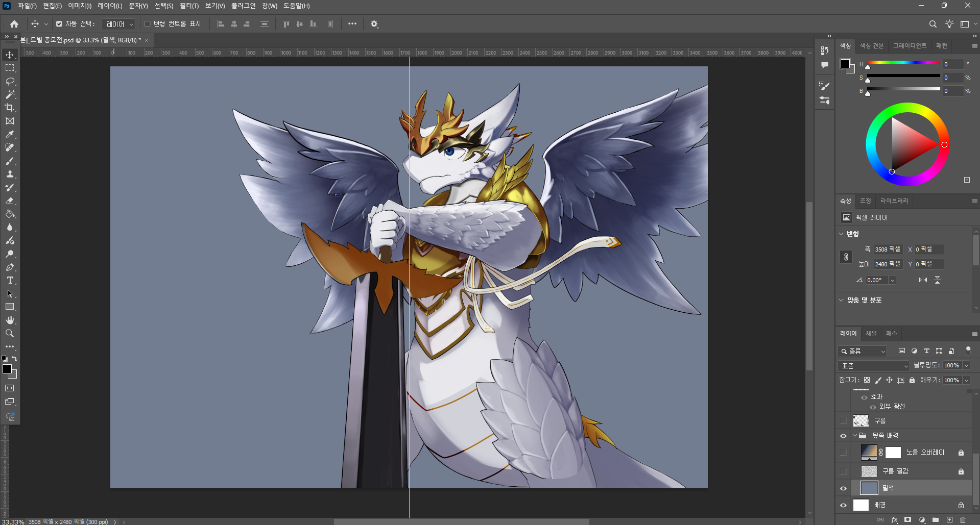This screenshot has height=525, width=980.
Task: Show the 구름 layer
Action: point(843,421)
